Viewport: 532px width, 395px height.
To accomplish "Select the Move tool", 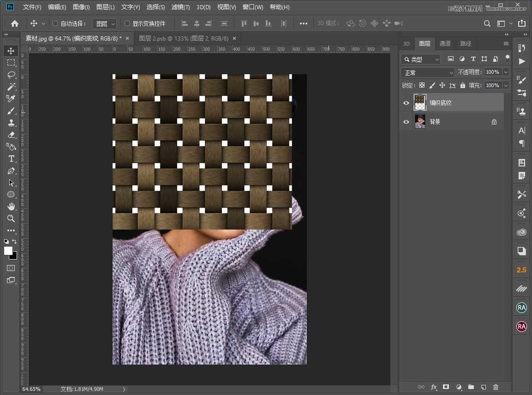I will (11, 51).
